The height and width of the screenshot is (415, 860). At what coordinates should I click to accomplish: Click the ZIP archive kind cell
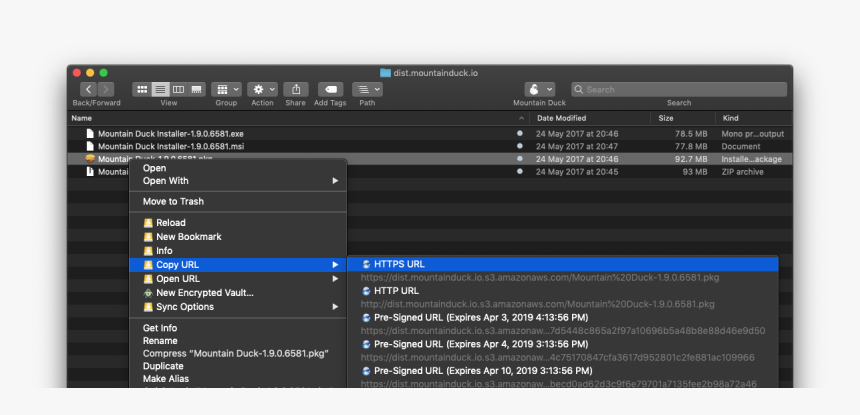pos(742,172)
